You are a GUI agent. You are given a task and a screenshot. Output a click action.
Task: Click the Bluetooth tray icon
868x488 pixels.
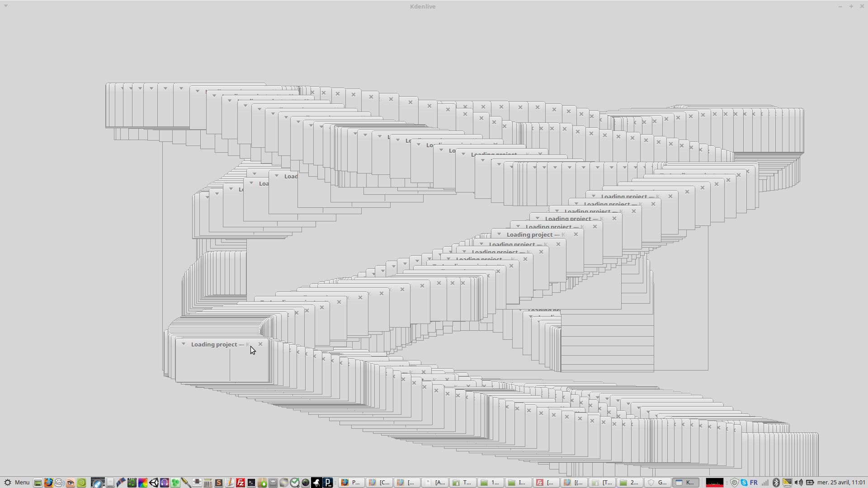point(776,483)
